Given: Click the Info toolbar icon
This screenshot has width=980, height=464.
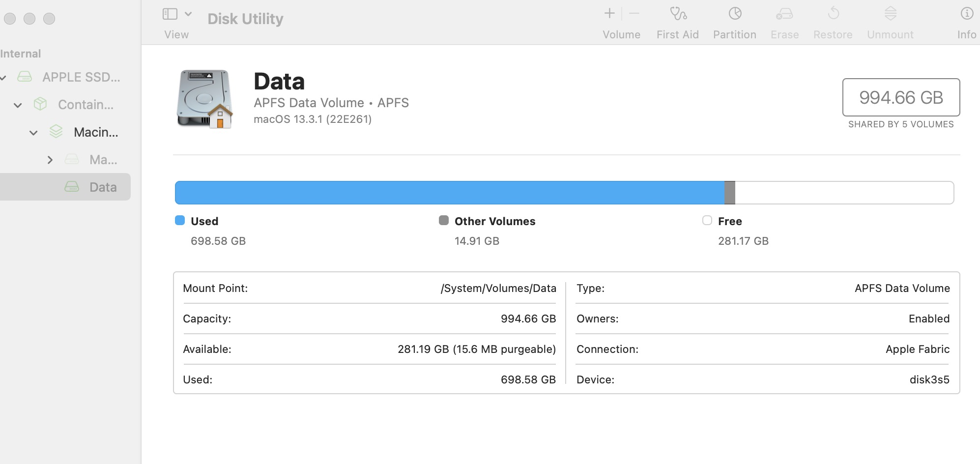Looking at the screenshot, I should [966, 14].
